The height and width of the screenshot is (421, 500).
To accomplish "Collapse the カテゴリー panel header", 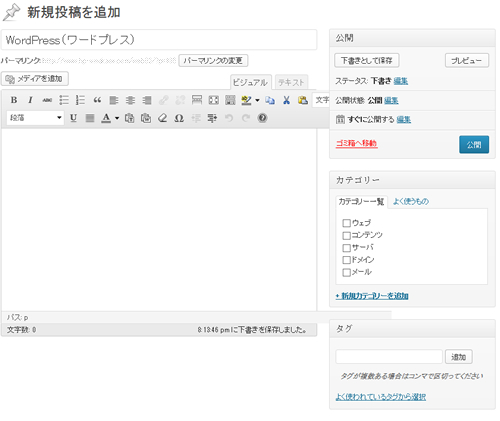I will 412,180.
